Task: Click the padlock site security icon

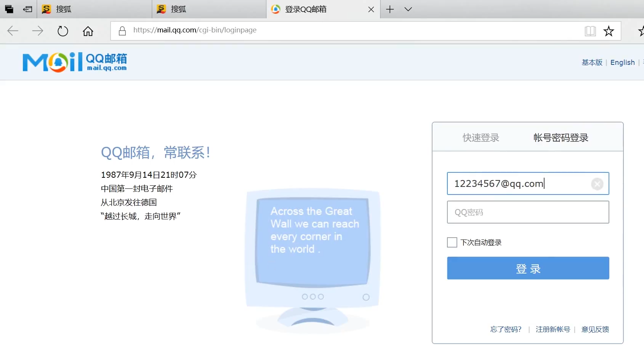Action: click(x=122, y=31)
